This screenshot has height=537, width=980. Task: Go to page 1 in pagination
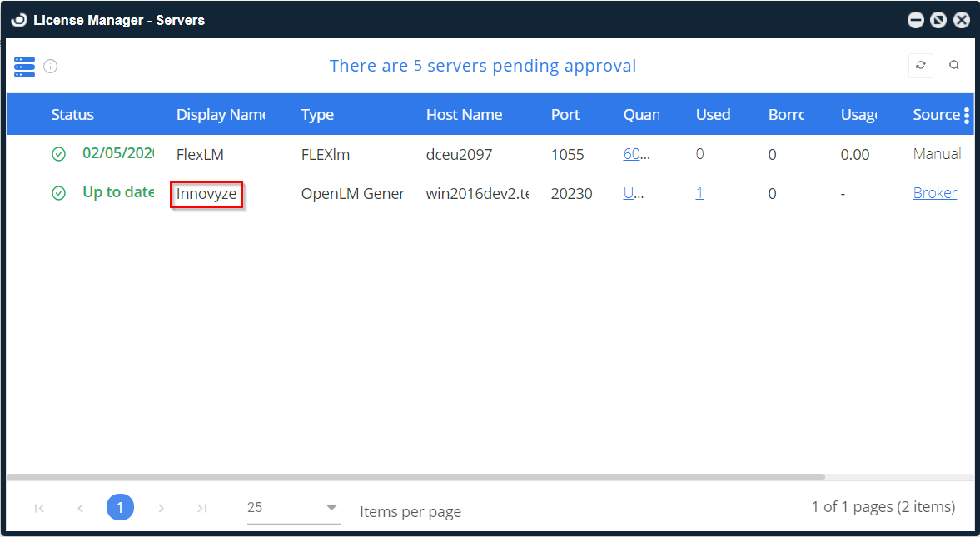point(120,507)
